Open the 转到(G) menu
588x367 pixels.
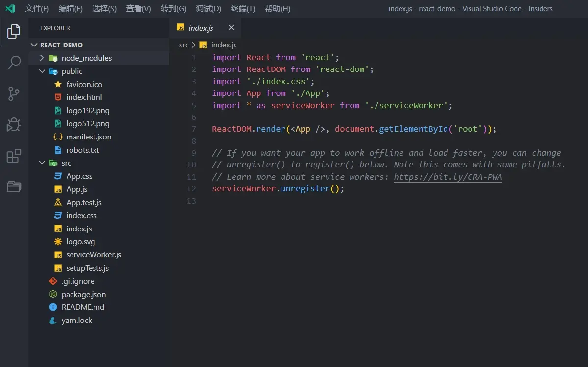pyautogui.click(x=173, y=8)
